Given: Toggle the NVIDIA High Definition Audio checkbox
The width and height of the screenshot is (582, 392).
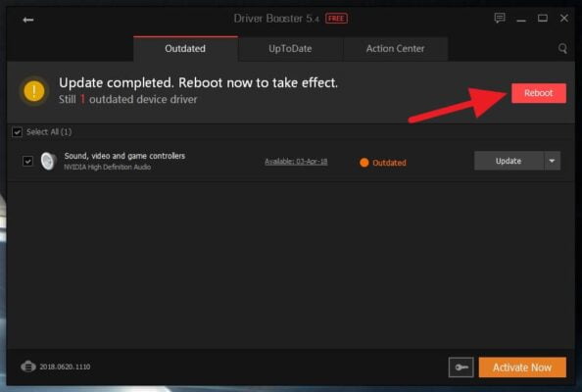Looking at the screenshot, I should (x=27, y=161).
